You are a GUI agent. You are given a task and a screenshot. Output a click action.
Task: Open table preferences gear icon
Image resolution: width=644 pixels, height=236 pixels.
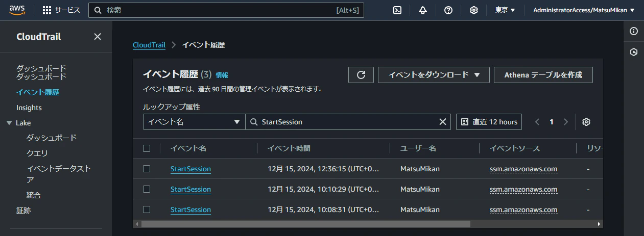click(586, 122)
